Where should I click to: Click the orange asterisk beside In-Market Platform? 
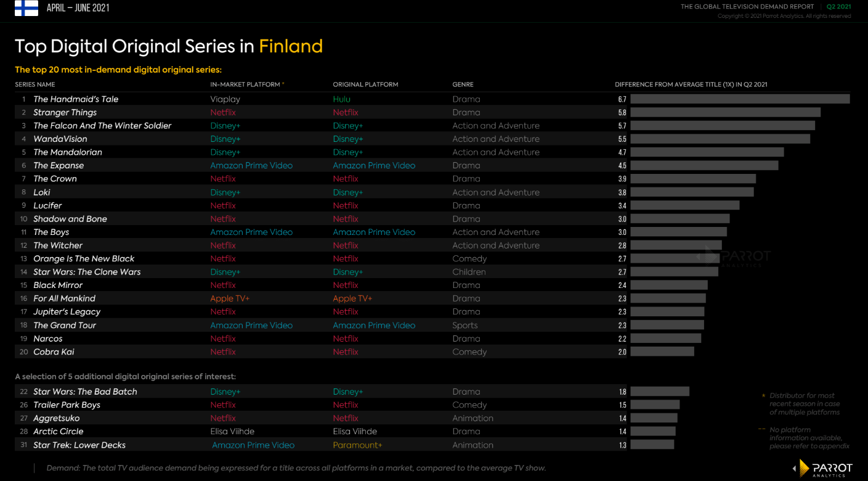[283, 84]
